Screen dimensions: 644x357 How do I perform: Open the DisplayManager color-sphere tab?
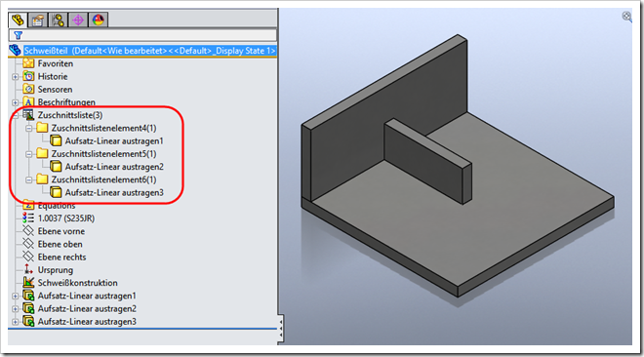pyautogui.click(x=99, y=20)
